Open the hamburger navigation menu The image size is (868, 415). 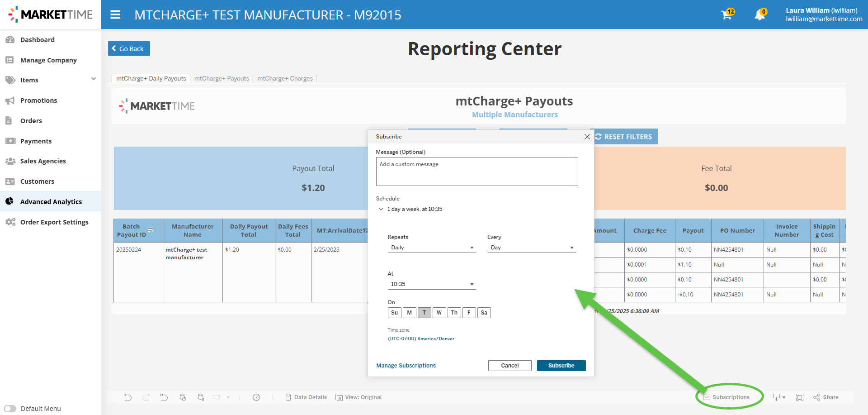point(115,15)
